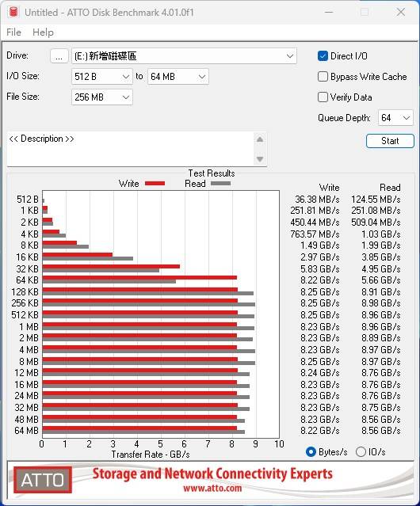
Task: Open the Help menu
Action: tap(43, 32)
